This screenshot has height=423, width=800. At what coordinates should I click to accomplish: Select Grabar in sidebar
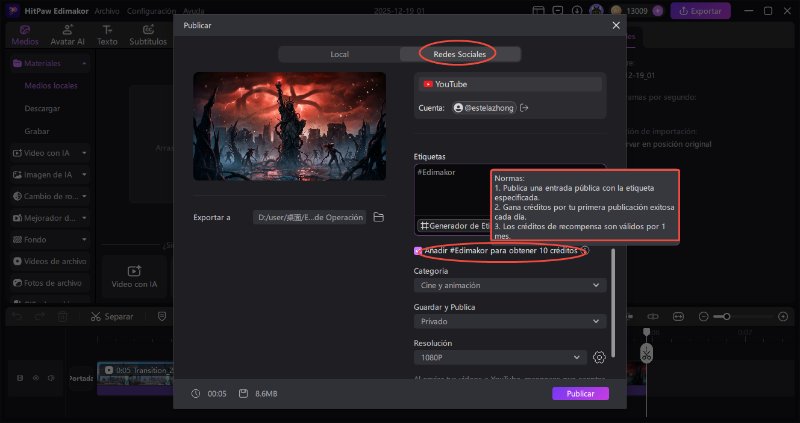[37, 131]
